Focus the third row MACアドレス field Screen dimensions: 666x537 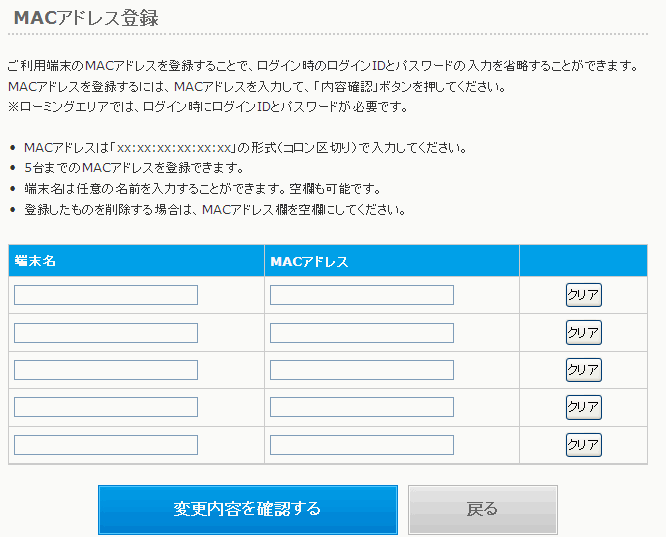click(x=362, y=370)
